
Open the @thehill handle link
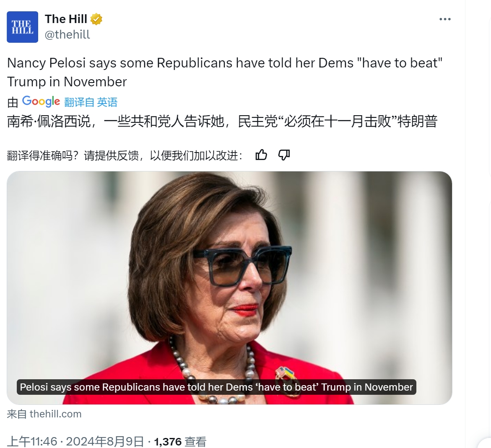[68, 34]
